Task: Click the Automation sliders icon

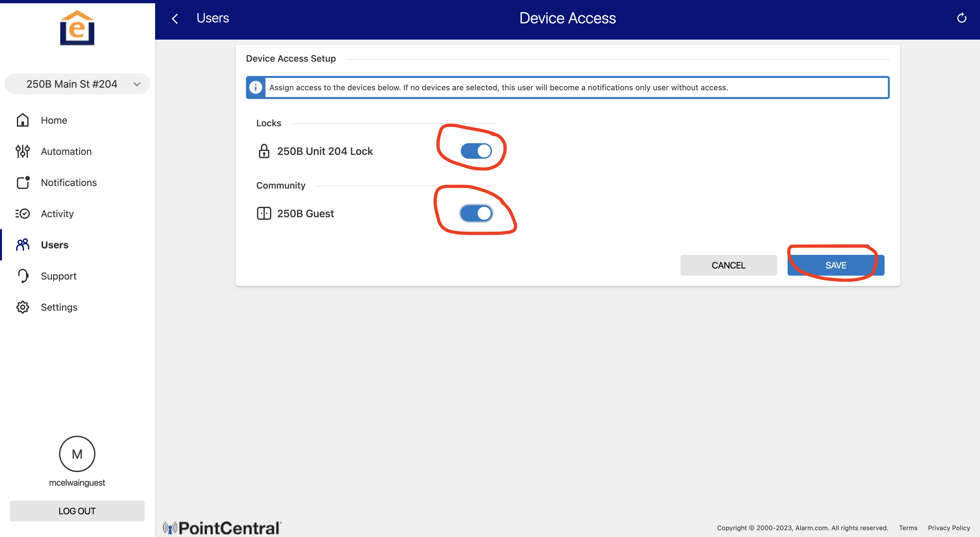Action: pos(22,151)
